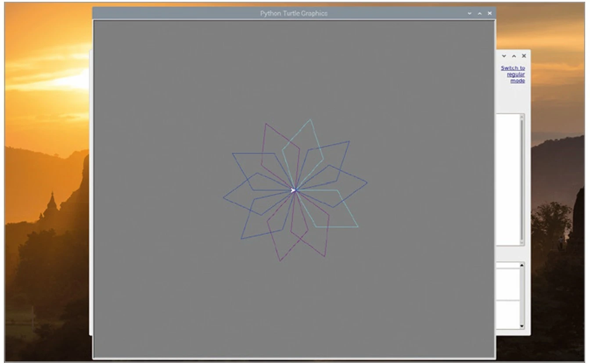Click the rightmost blue petal tip

[x=367, y=182]
